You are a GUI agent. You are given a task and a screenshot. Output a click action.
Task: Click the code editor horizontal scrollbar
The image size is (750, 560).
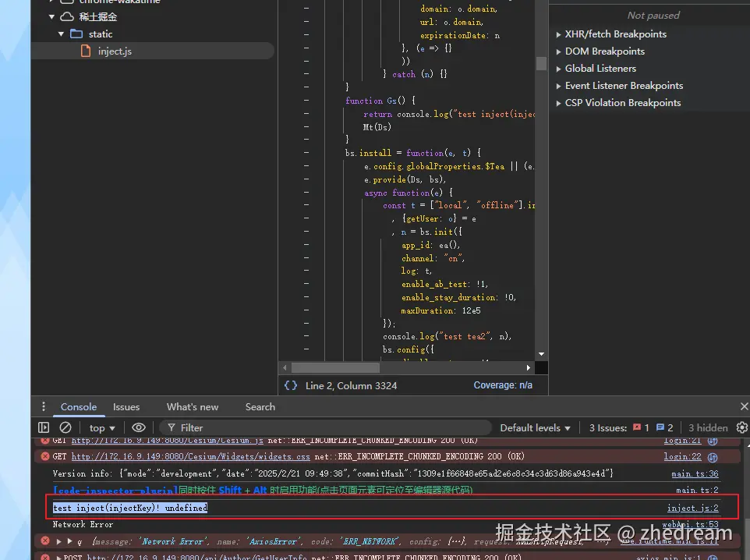click(335, 367)
